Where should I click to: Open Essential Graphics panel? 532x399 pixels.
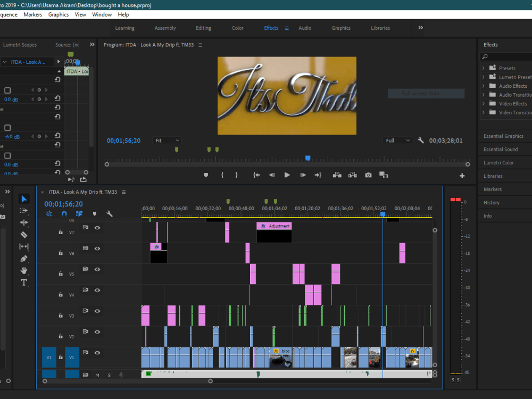tap(503, 136)
